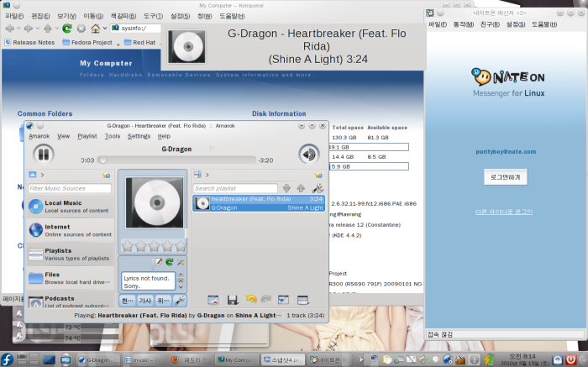The width and height of the screenshot is (588, 367).
Task: Undo last playlist change
Action: [x=251, y=299]
